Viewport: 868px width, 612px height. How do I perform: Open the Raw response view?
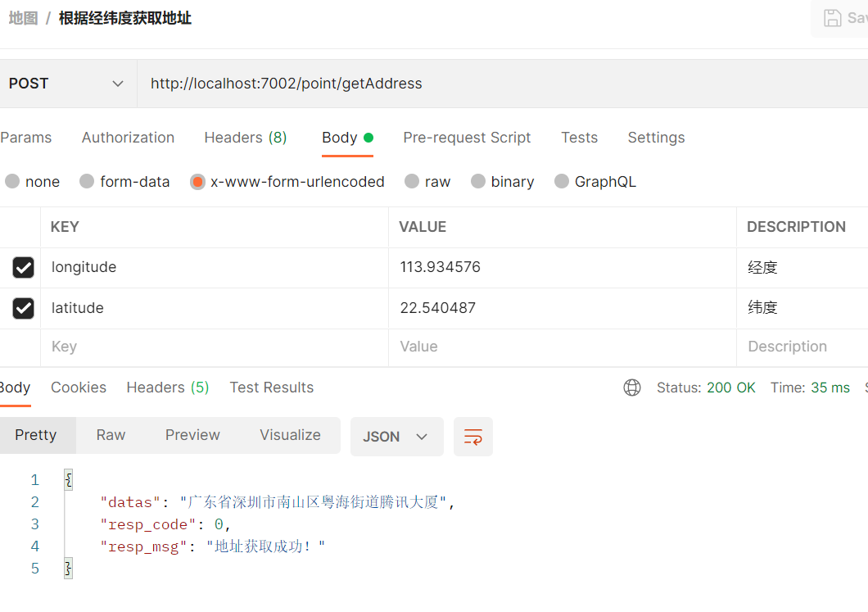click(x=111, y=435)
